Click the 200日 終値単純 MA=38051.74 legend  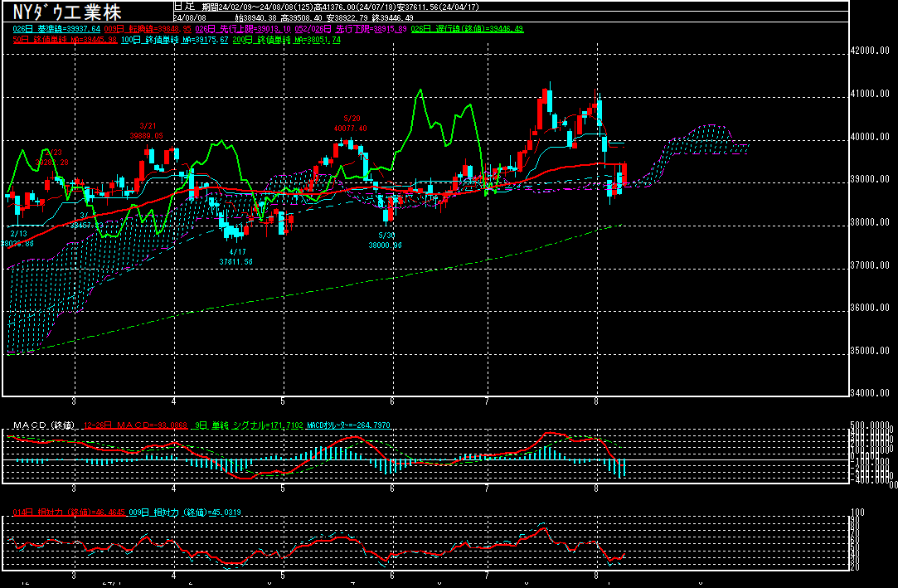pos(286,40)
